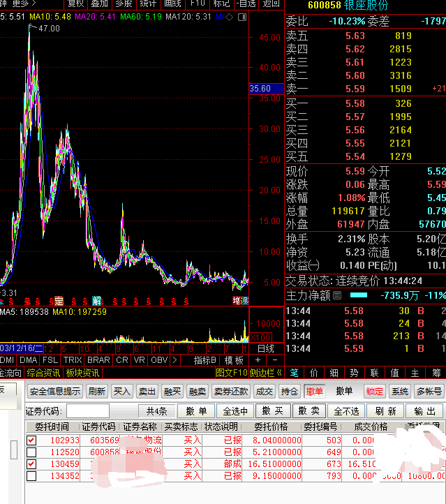Switch to 综合资讯 tab

[43, 373]
